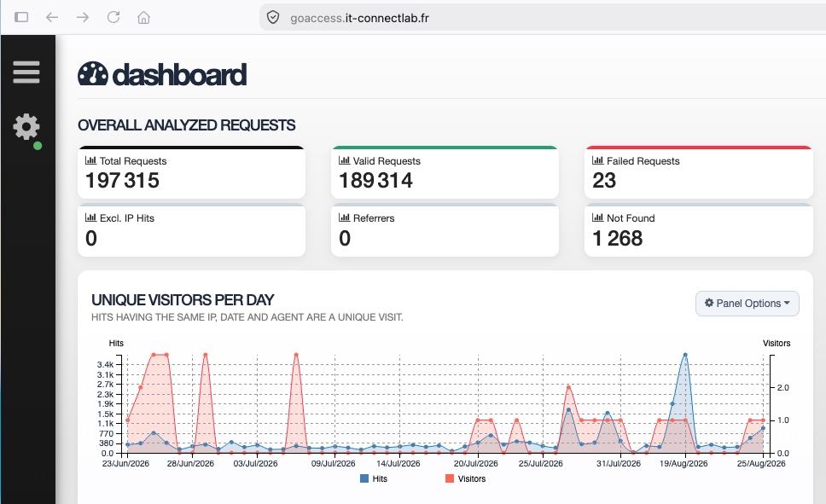This screenshot has height=504, width=826.
Task: Go forward with the browser arrow
Action: (83, 17)
